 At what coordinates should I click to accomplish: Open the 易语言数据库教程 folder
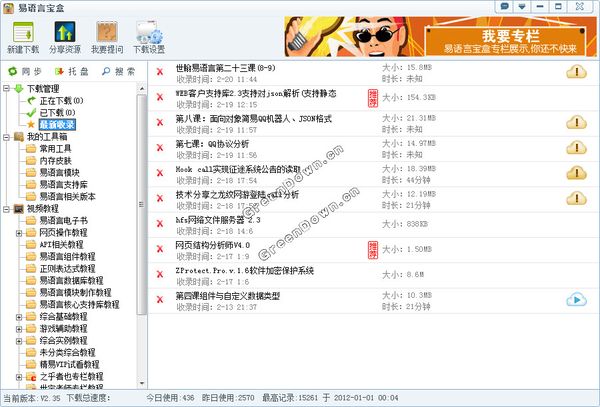click(72, 280)
